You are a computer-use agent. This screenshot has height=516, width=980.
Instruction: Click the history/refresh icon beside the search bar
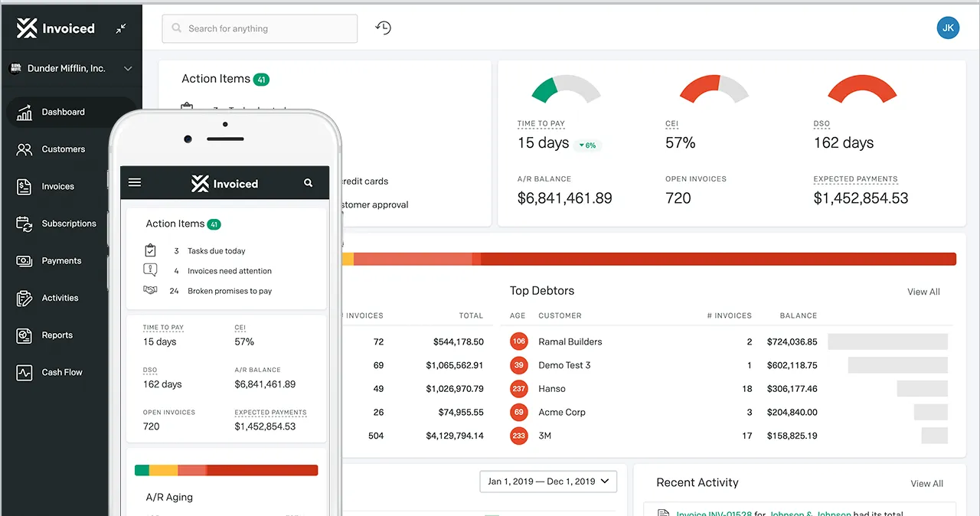point(382,27)
